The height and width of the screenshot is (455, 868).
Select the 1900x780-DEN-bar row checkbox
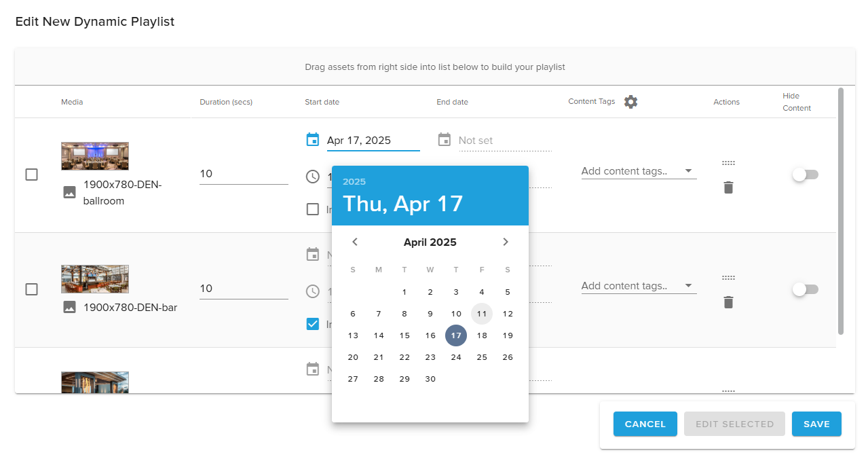click(31, 289)
